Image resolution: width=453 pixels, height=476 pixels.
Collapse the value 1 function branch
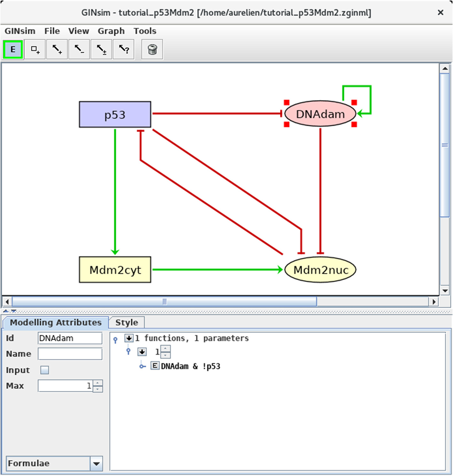142,352
